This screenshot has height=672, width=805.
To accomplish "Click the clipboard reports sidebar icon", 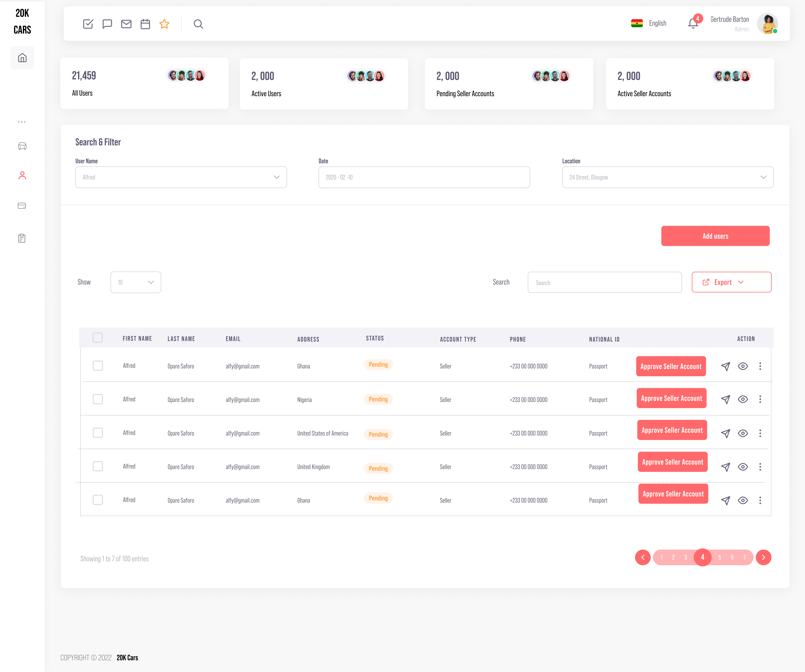I will tap(22, 238).
